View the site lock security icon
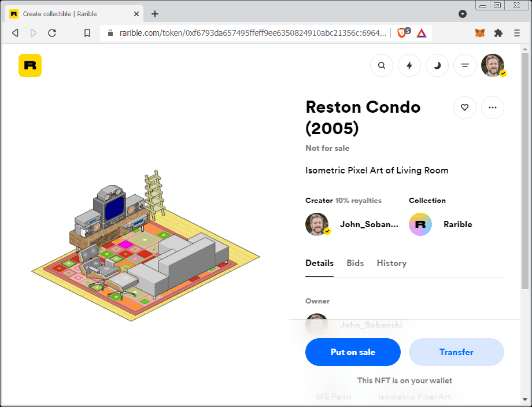532x407 pixels. click(110, 33)
